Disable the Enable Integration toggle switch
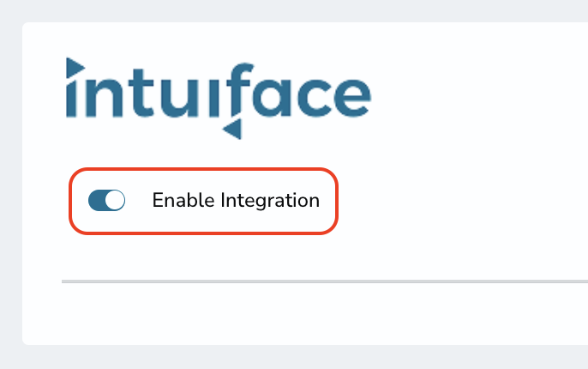The width and height of the screenshot is (588, 369). [x=106, y=200]
